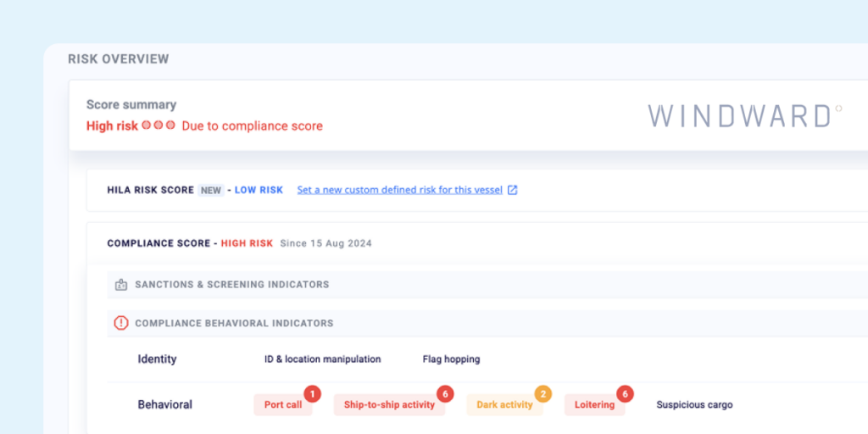Click the Identity row label
868x434 pixels.
point(157,359)
